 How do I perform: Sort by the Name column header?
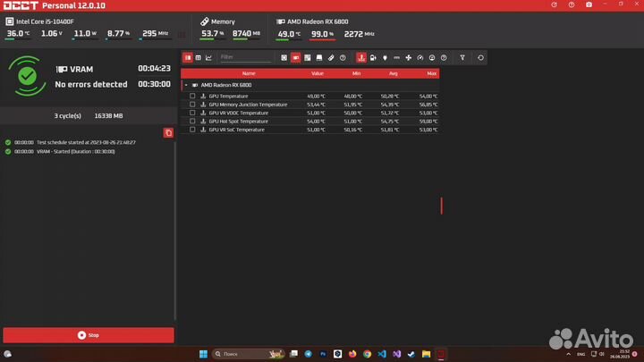pyautogui.click(x=249, y=73)
